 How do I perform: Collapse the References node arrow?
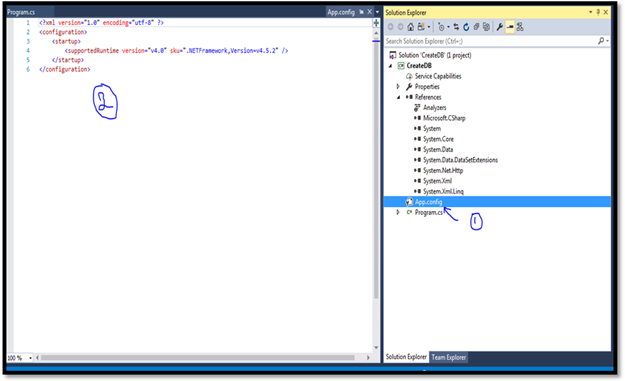(x=398, y=97)
